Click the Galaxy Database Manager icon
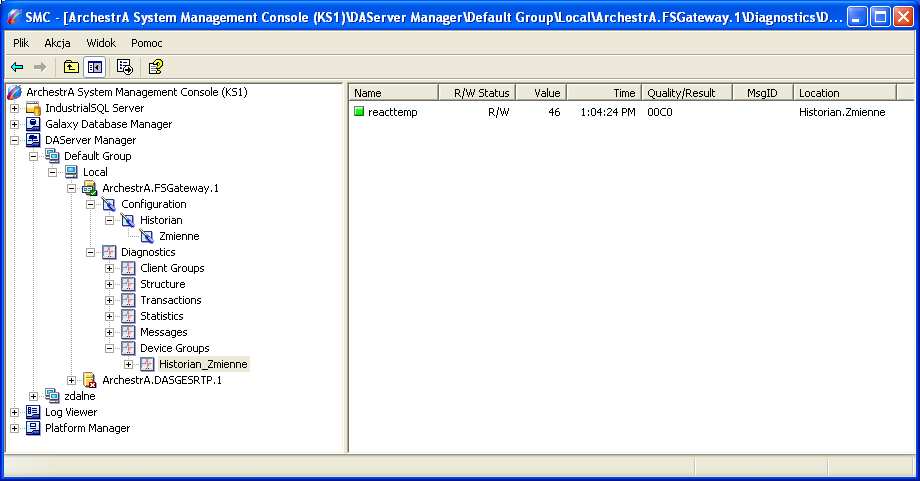This screenshot has width=920, height=481. pyautogui.click(x=33, y=124)
